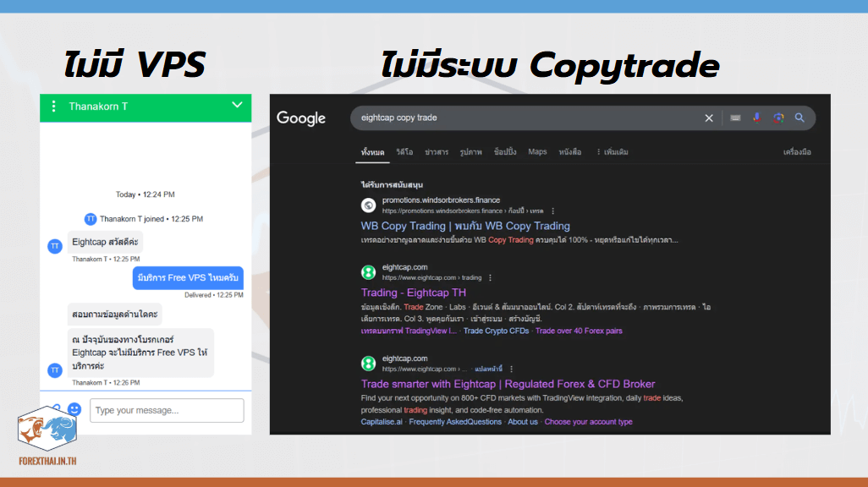Search by image with Google Lens
The width and height of the screenshot is (868, 487).
778,118
